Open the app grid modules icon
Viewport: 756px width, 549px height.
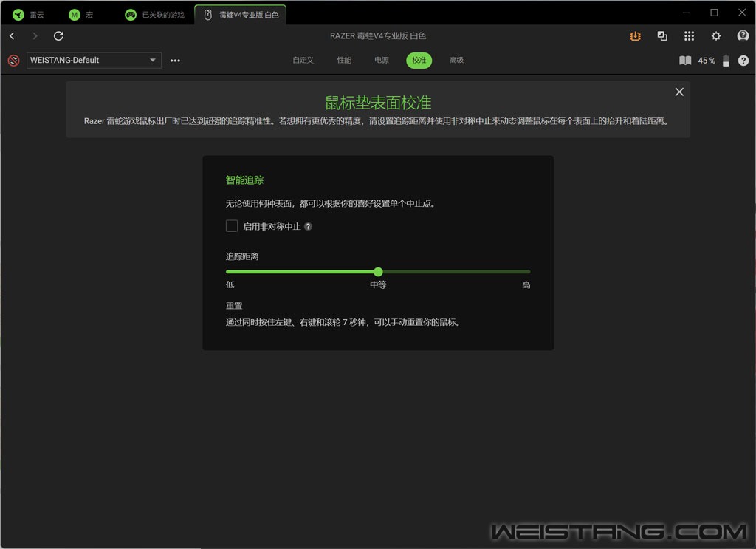pyautogui.click(x=689, y=36)
